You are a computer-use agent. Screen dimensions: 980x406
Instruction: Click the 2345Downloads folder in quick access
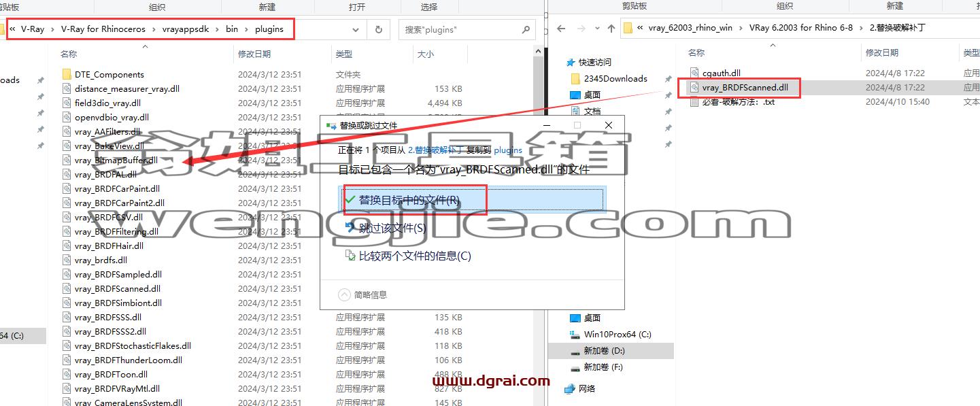pyautogui.click(x=615, y=78)
